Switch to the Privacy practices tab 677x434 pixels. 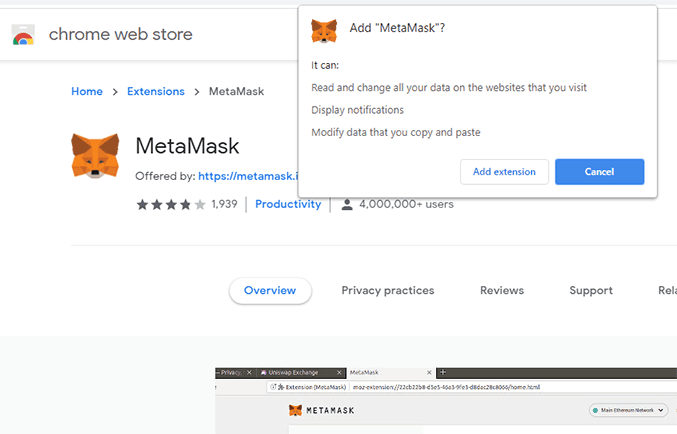click(x=387, y=291)
